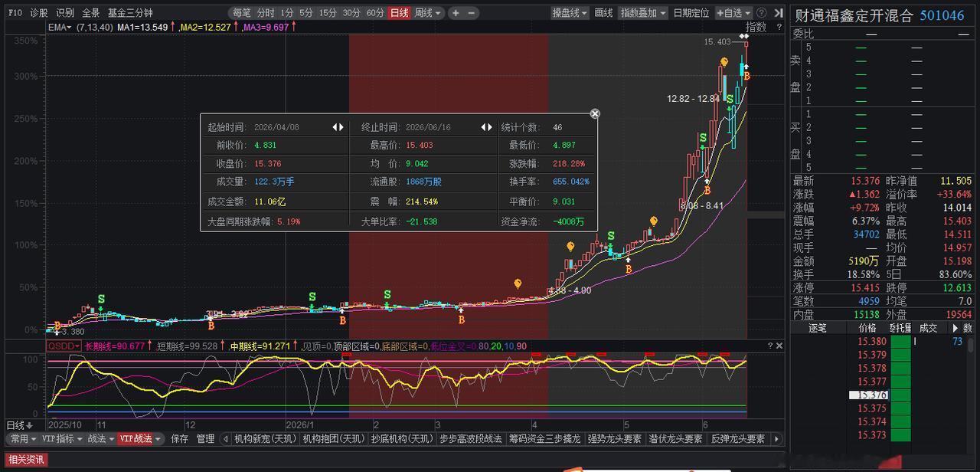Step the end date 2026/06/16 arrows
Image resolution: width=980 pixels, height=472 pixels.
coord(486,127)
